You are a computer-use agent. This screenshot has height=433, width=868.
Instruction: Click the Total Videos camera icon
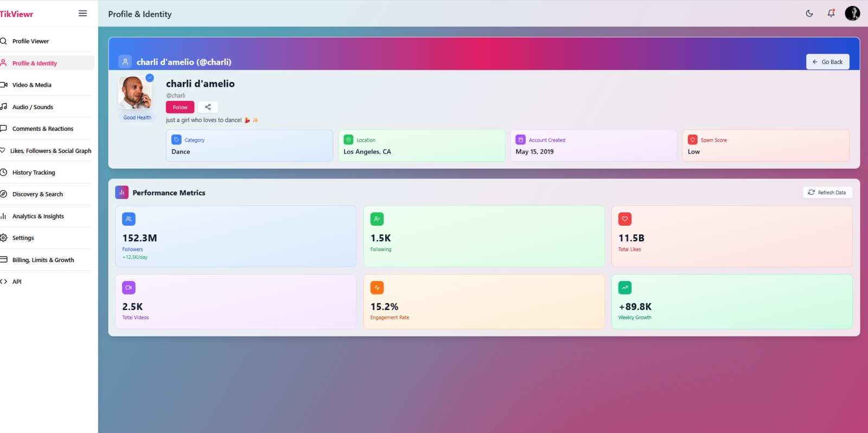129,288
